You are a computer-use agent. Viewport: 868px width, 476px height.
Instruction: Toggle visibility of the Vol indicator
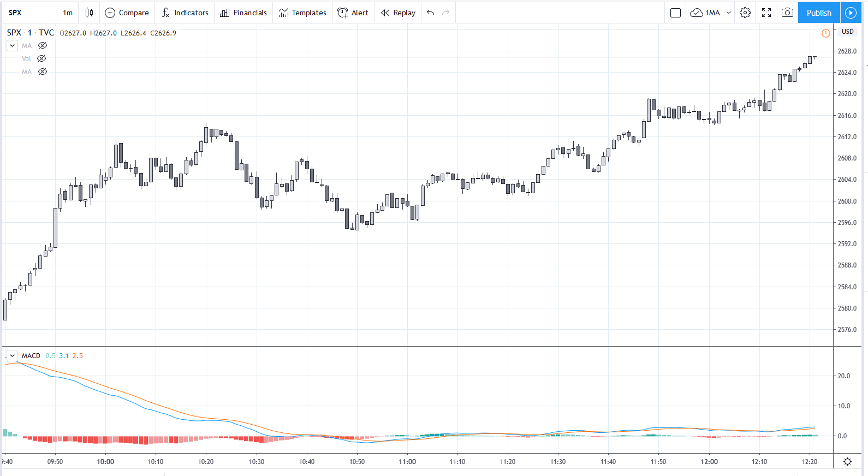(41, 59)
